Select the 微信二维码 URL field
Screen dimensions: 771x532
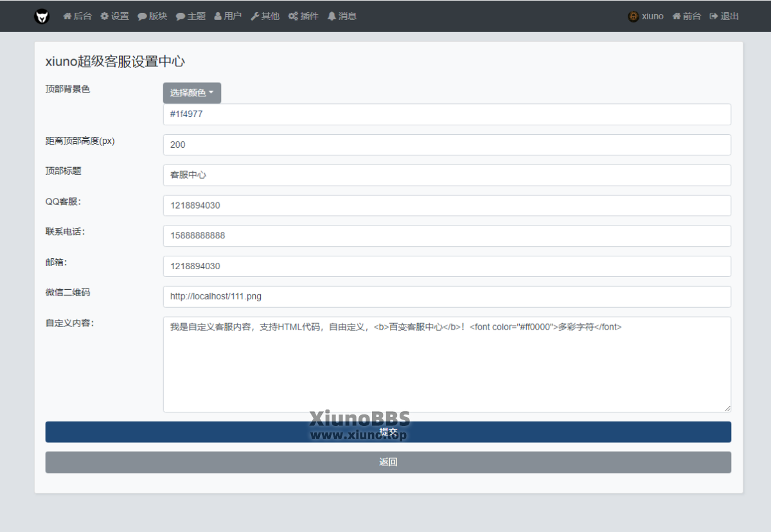[x=447, y=296]
